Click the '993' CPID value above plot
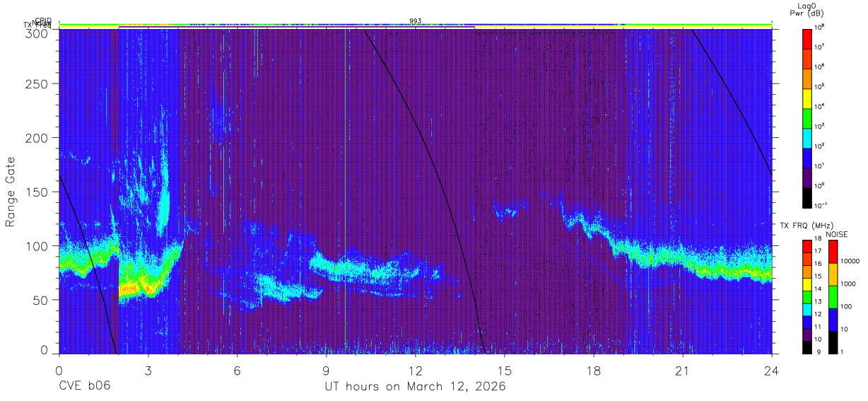868x401 pixels. click(416, 21)
